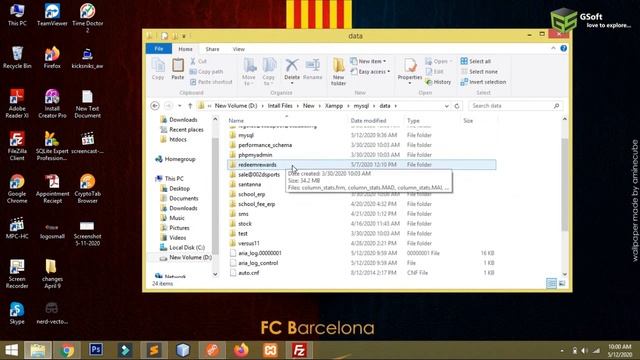Viewport: 640px width, 360px height.
Task: Select the auto.cnf file
Action: point(249,273)
